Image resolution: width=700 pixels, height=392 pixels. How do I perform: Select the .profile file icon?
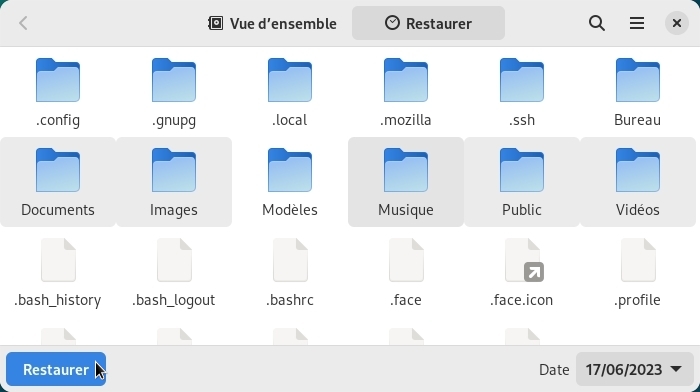click(x=638, y=260)
